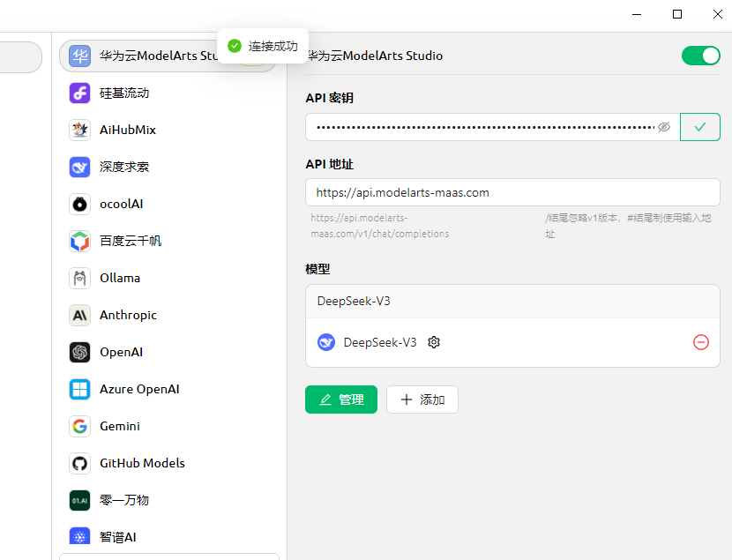Click the 硅基流动 provider icon
Image resolution: width=732 pixels, height=560 pixels.
point(80,93)
